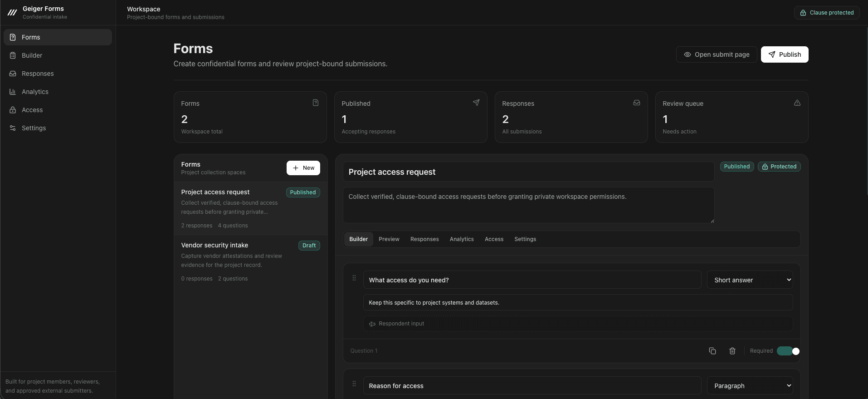Screen dimensions: 868x399
Task: Switch to the Access tab of the form
Action: 494,239
